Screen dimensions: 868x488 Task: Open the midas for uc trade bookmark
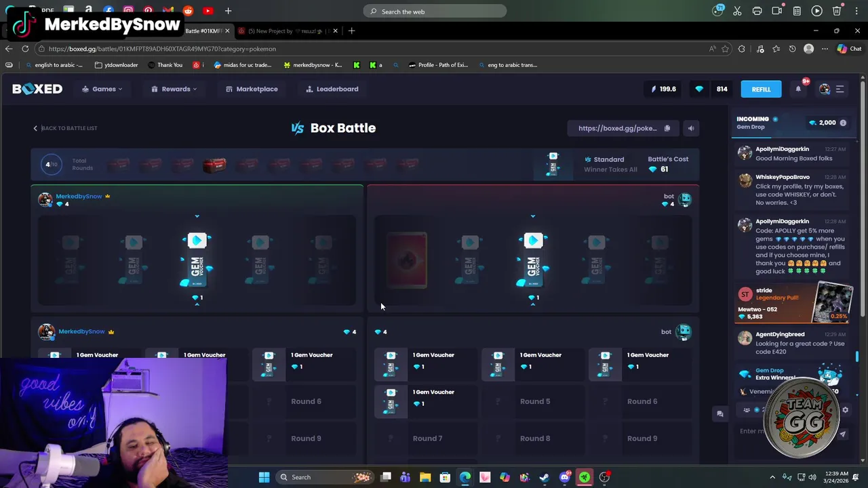242,65
